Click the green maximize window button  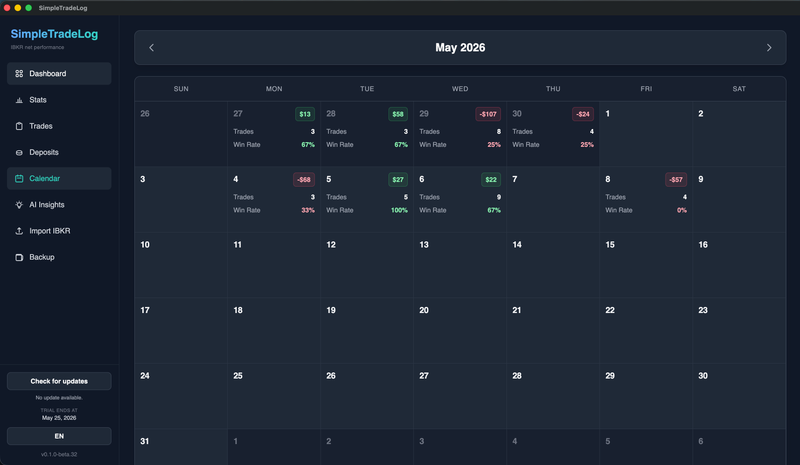pyautogui.click(x=29, y=8)
